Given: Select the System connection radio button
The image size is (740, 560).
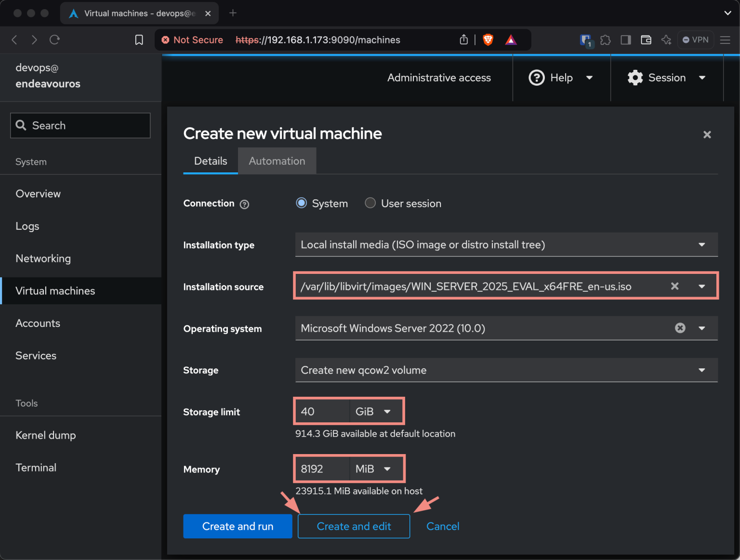Looking at the screenshot, I should coord(301,203).
